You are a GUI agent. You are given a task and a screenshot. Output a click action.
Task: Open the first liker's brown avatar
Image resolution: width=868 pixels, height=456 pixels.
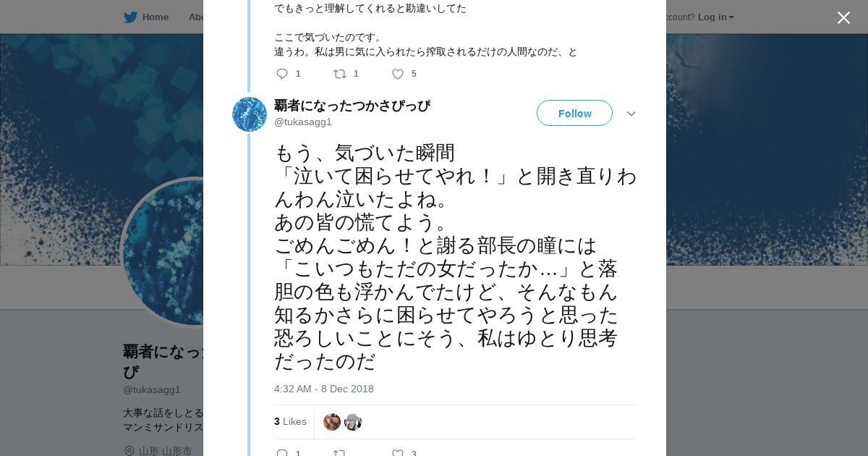pos(332,422)
